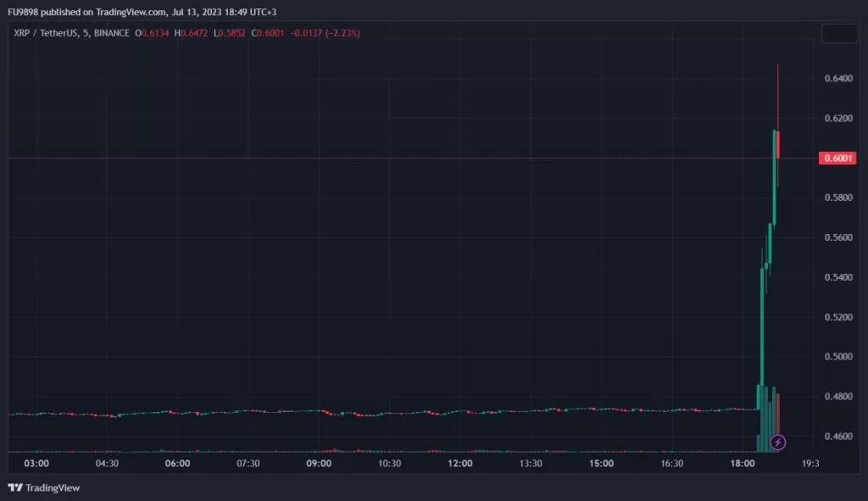
Task: Click the red volume bar at the bottom
Action: click(x=778, y=415)
